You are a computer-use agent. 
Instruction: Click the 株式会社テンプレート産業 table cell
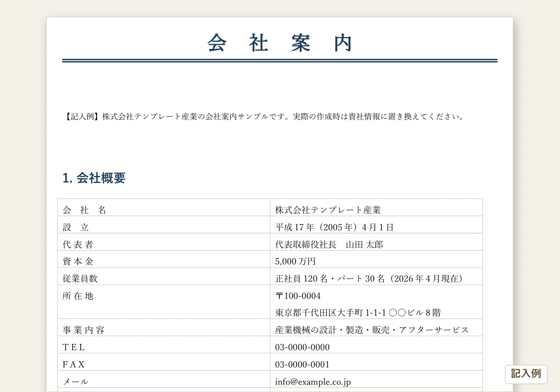pyautogui.click(x=376, y=208)
